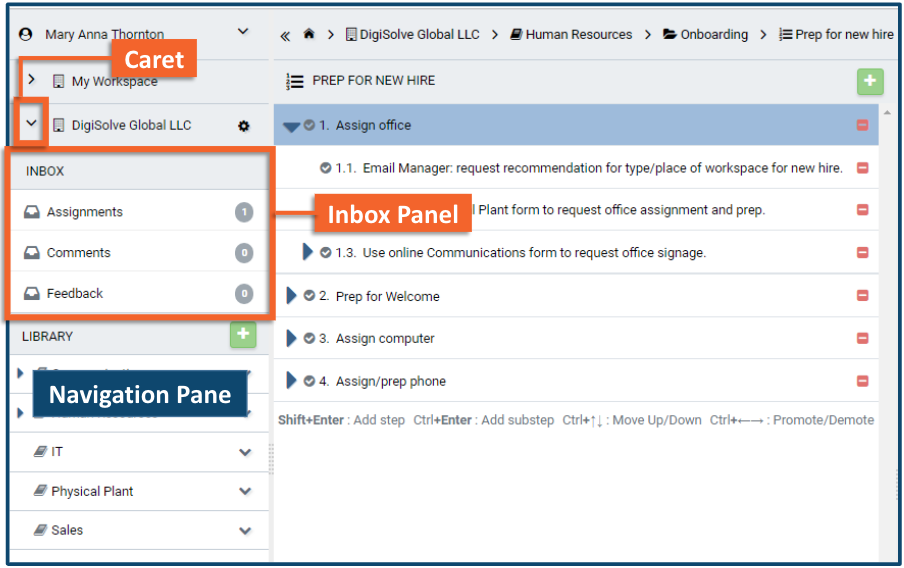Screen dimensions: 904x568
Task: Click the Assignments inbox tray icon
Action: point(32,212)
